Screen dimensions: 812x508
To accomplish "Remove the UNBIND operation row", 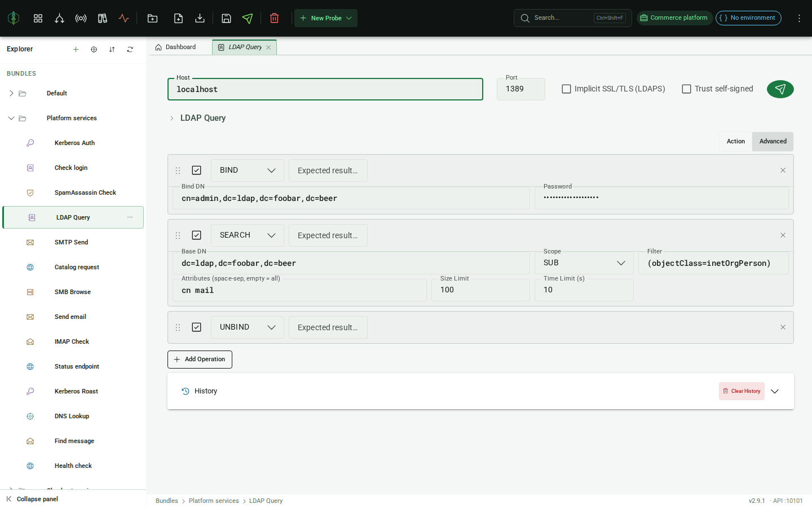I will point(783,327).
